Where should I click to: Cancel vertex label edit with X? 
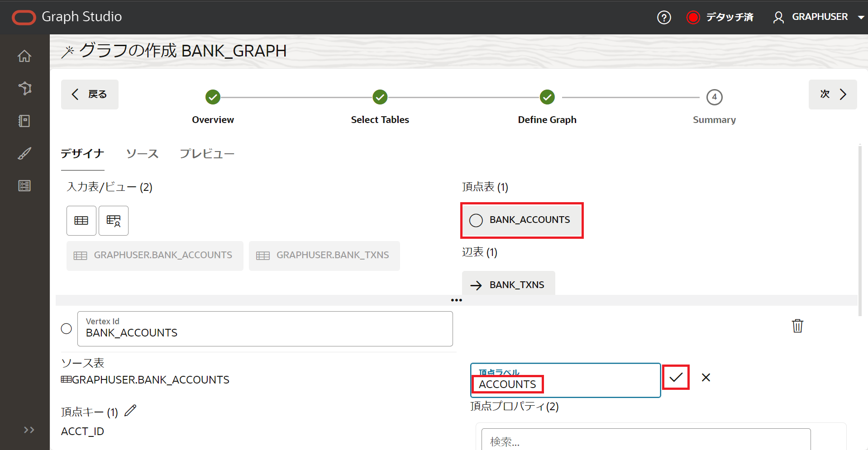tap(706, 377)
